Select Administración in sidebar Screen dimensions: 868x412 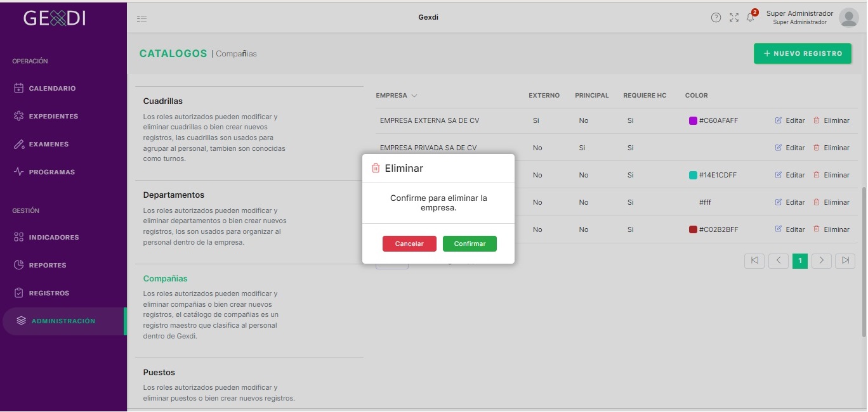(x=63, y=321)
